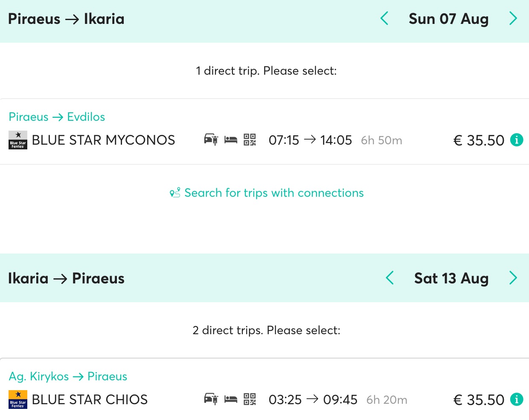Select the Ag. Kirykos to Piraeus route link
The width and height of the screenshot is (529, 420).
68,376
